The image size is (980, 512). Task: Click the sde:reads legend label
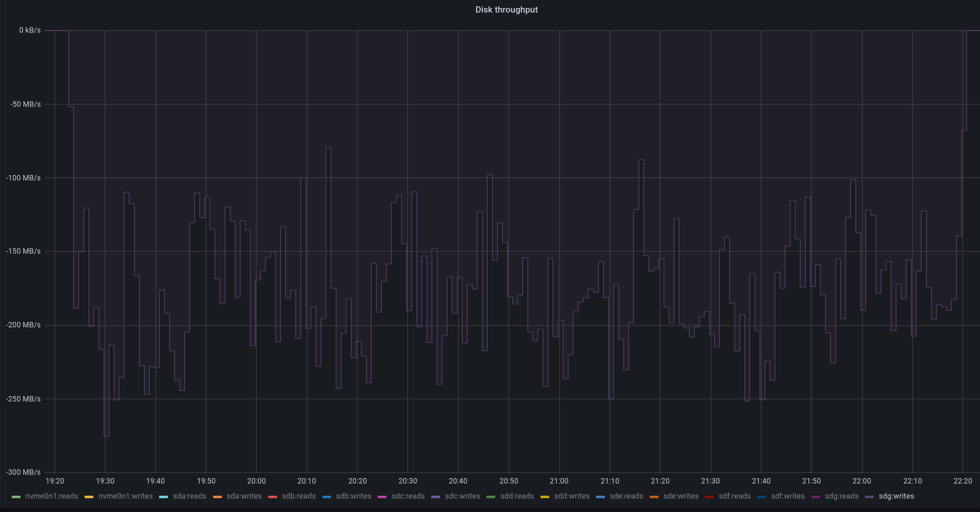tap(626, 496)
